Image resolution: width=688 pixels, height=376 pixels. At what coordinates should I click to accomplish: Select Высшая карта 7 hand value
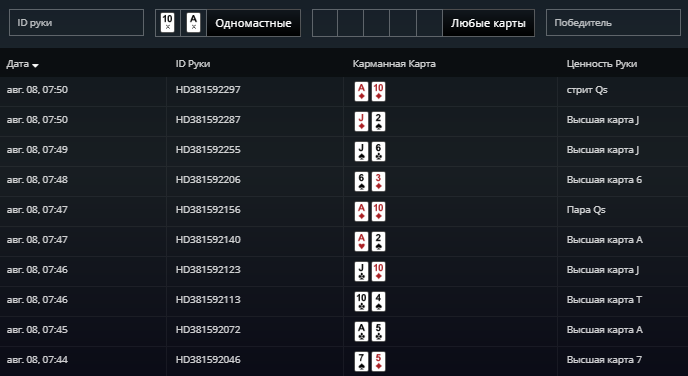(x=604, y=360)
